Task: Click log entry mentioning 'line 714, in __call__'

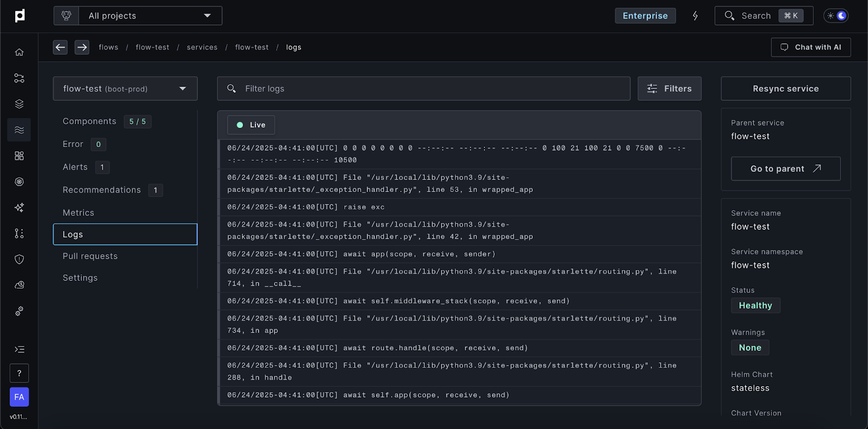Action: [459, 278]
